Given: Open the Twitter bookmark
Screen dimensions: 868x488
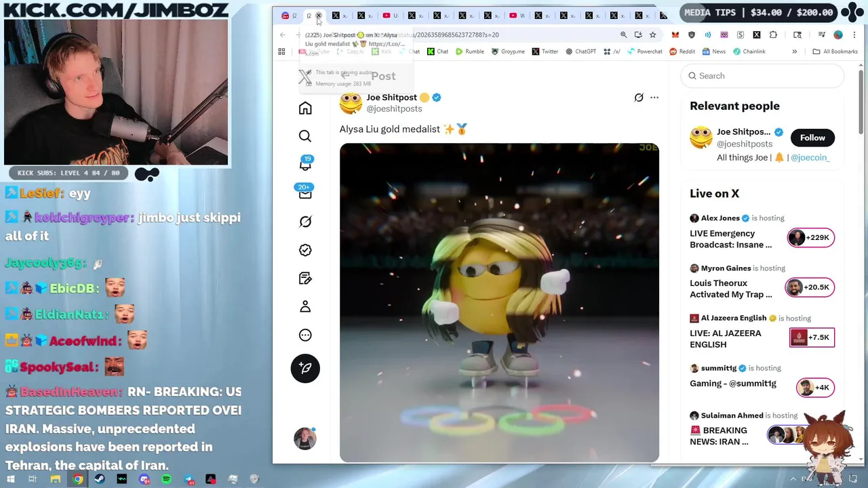Looking at the screenshot, I should tap(545, 52).
